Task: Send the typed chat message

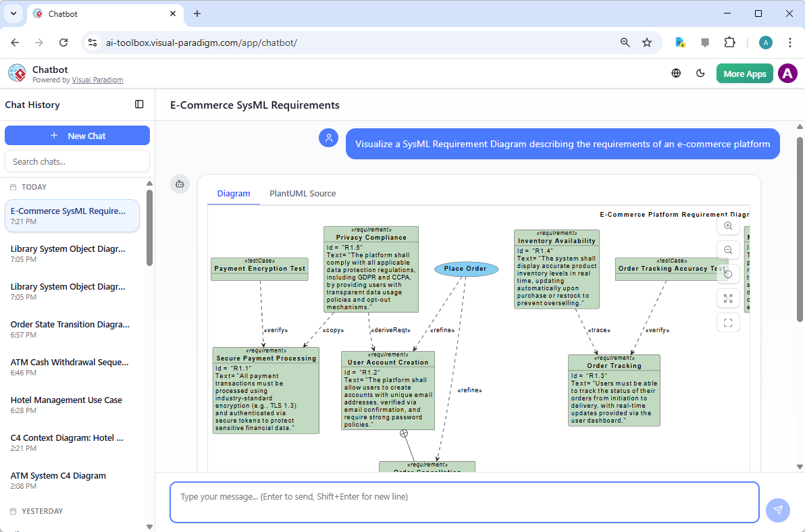Action: tap(778, 510)
